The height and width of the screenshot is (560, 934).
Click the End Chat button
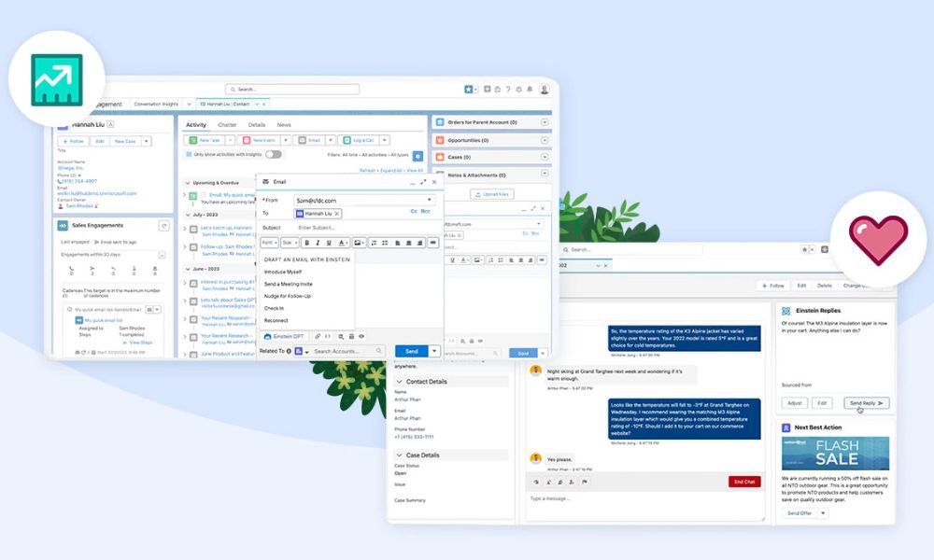[744, 482]
